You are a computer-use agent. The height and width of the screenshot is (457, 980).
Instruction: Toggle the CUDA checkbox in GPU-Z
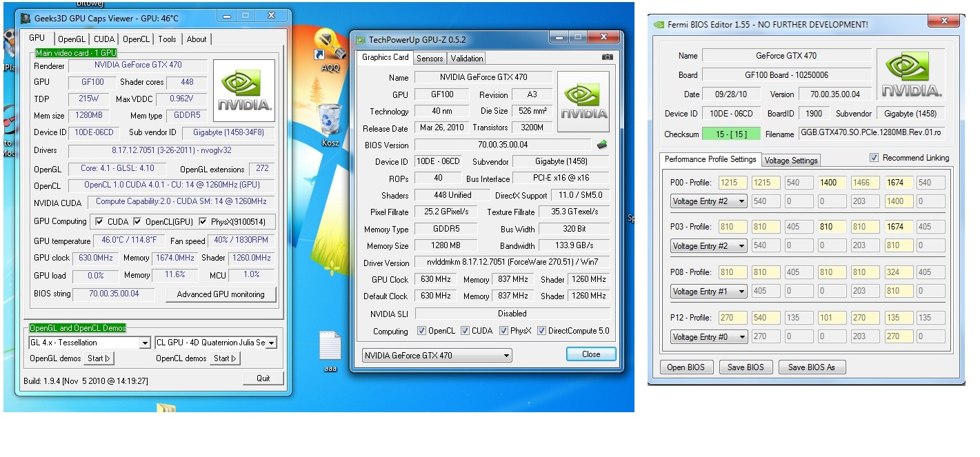pos(465,331)
